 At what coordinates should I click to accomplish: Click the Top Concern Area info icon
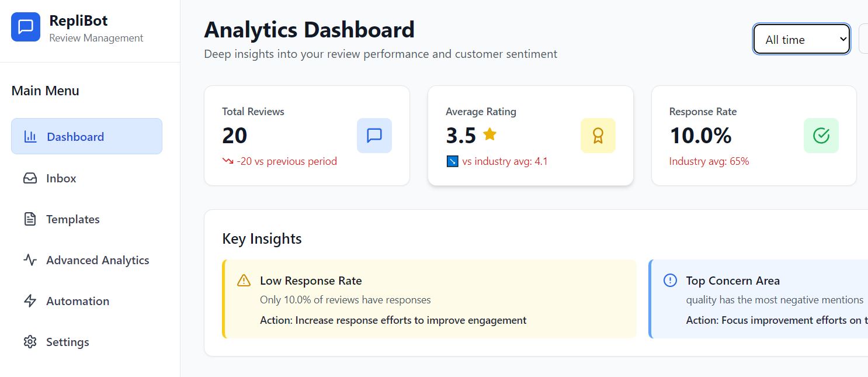click(x=670, y=281)
